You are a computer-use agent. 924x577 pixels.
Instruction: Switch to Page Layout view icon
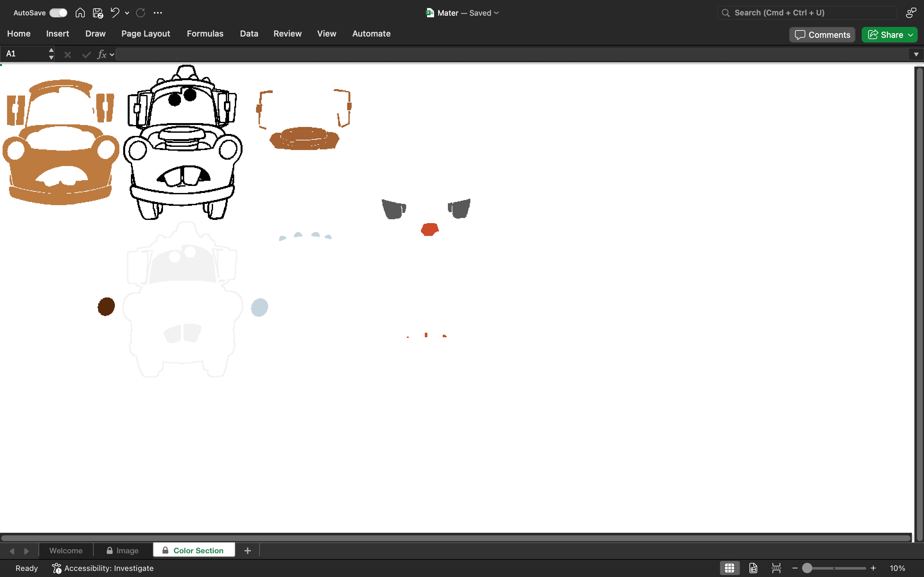(753, 568)
